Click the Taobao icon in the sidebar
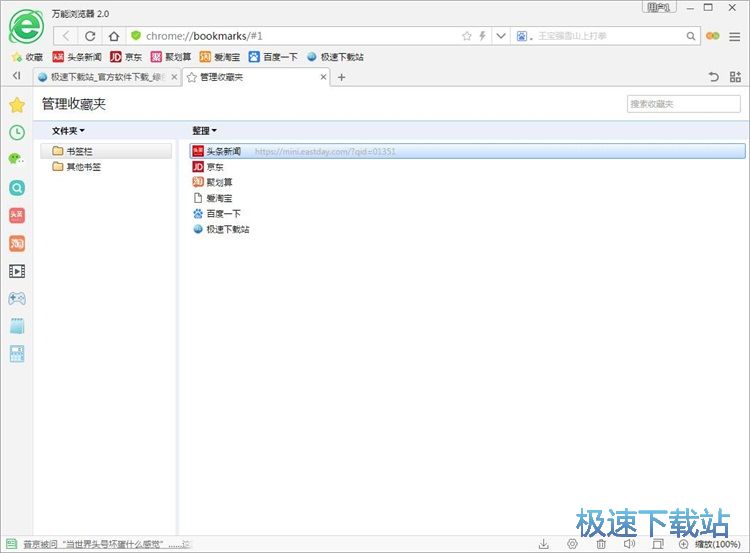750x553 pixels. coord(16,243)
